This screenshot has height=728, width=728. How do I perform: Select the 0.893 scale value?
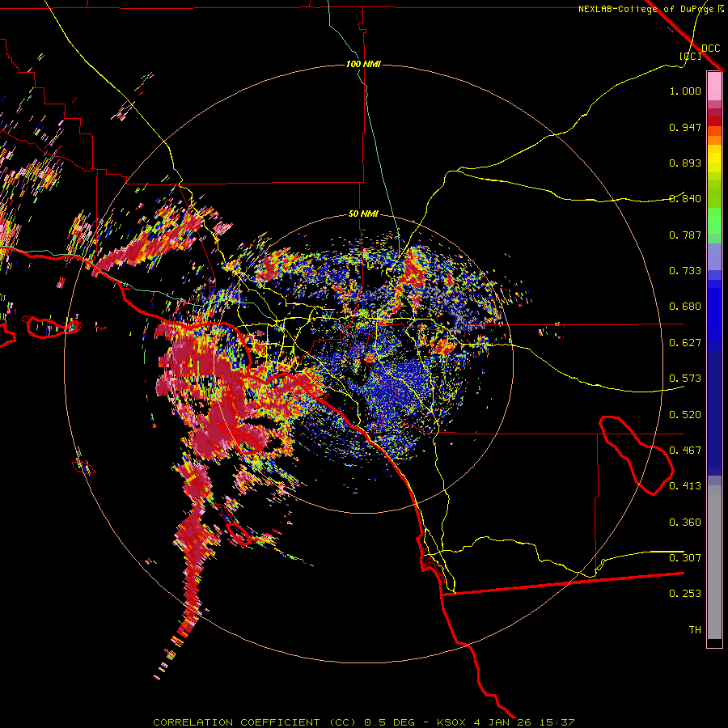click(x=685, y=163)
